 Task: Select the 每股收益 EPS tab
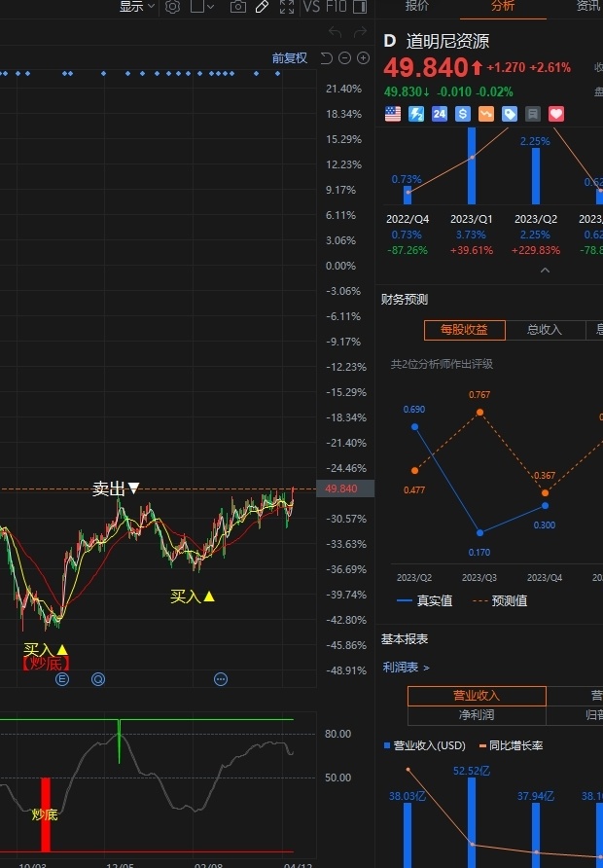(x=464, y=330)
